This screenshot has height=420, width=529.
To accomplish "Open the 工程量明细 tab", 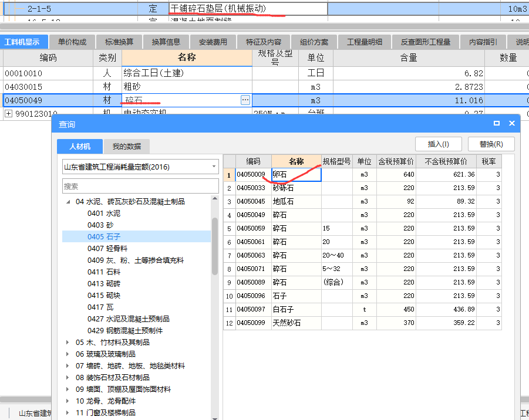I will click(365, 42).
